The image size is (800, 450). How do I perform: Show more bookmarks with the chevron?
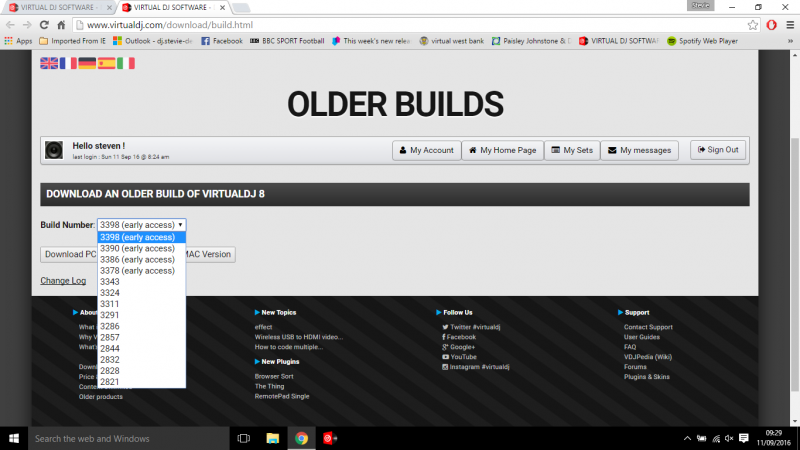pyautogui.click(x=790, y=41)
